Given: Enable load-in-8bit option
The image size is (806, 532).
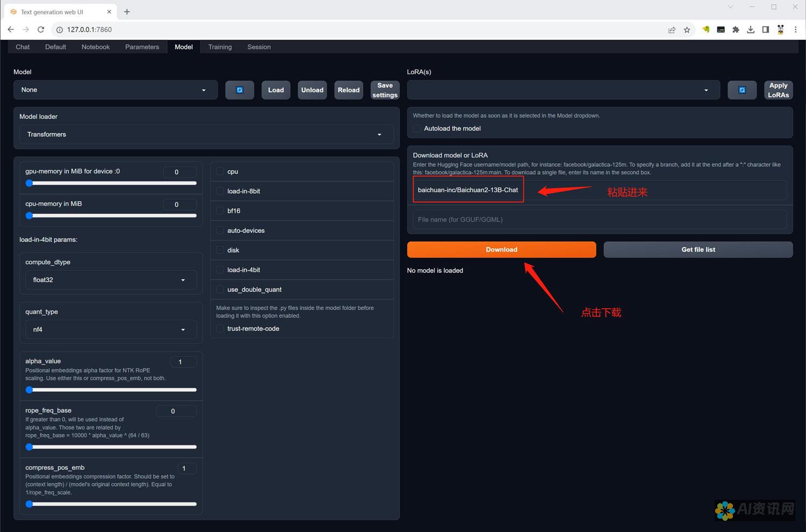Looking at the screenshot, I should click(x=220, y=191).
